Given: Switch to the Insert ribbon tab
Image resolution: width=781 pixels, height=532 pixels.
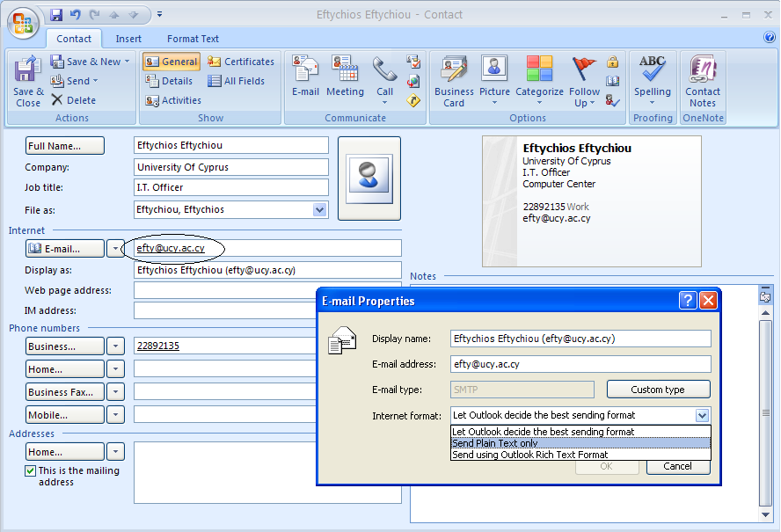Looking at the screenshot, I should (128, 39).
